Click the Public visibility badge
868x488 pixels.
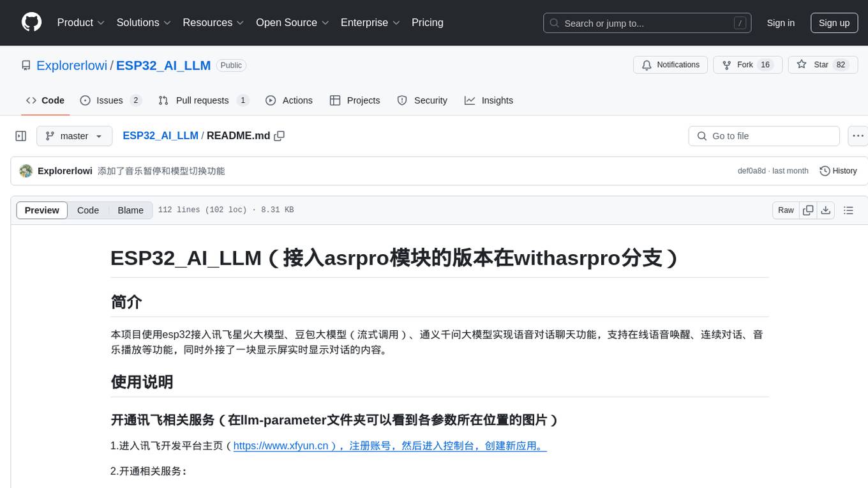tap(231, 65)
